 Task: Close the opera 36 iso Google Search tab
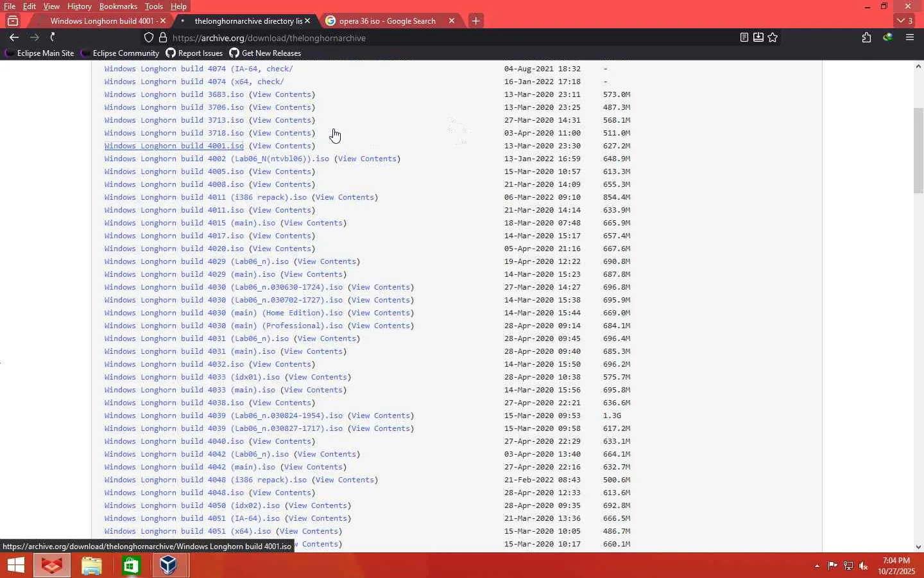[452, 21]
